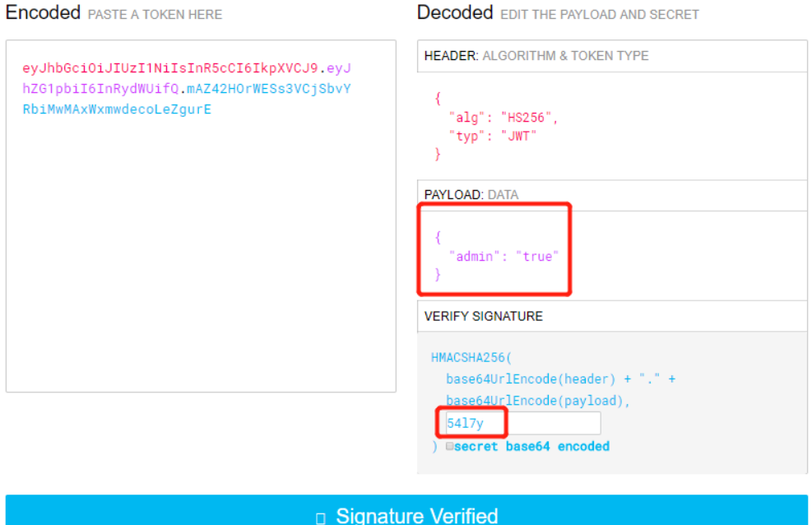Toggle the secret base64 encoded checkbox

pos(449,446)
